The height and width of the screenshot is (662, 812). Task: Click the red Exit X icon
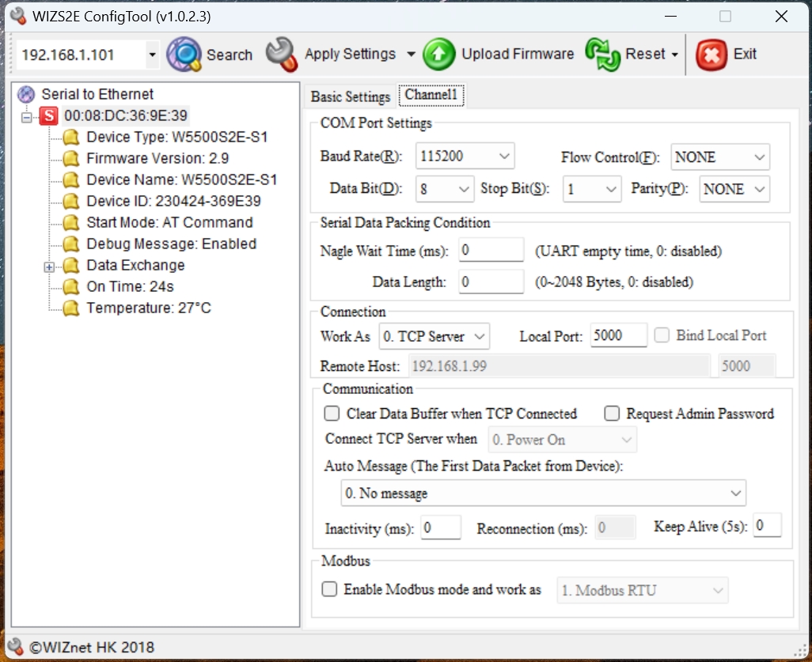pos(711,55)
